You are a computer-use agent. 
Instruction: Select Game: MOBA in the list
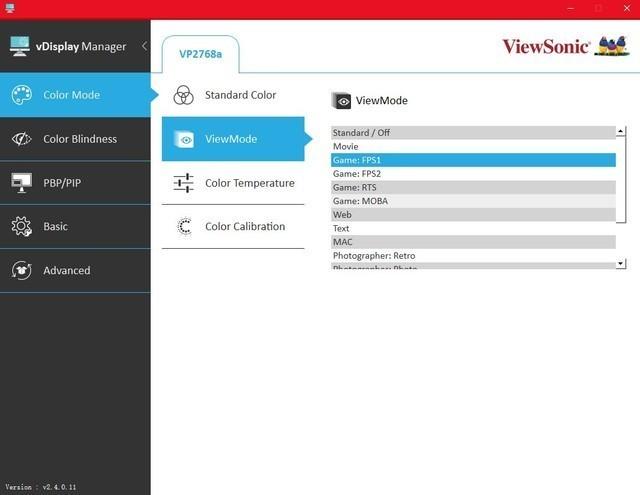coord(473,201)
